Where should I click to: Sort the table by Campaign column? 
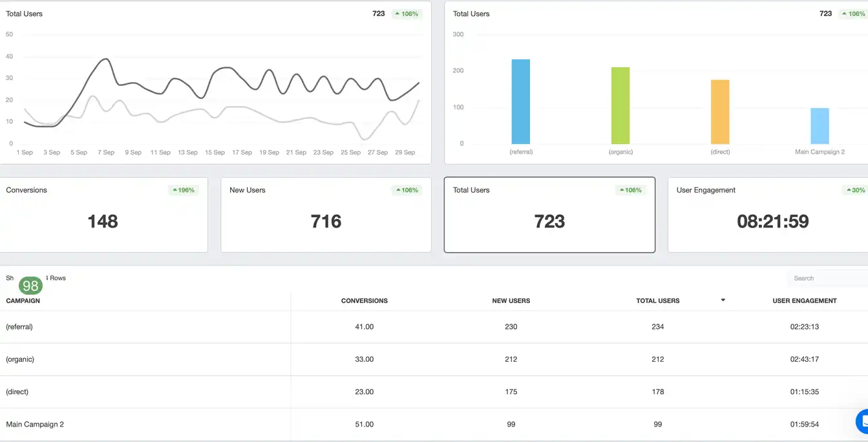(23, 300)
